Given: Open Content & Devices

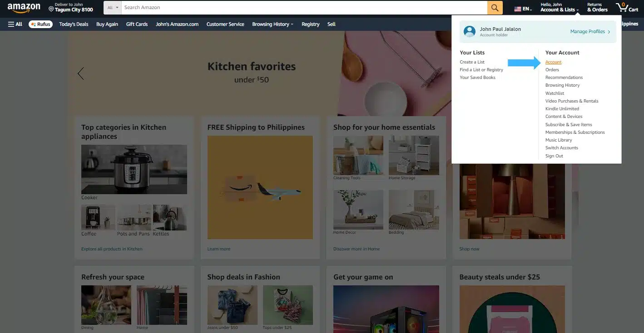Looking at the screenshot, I should (564, 116).
